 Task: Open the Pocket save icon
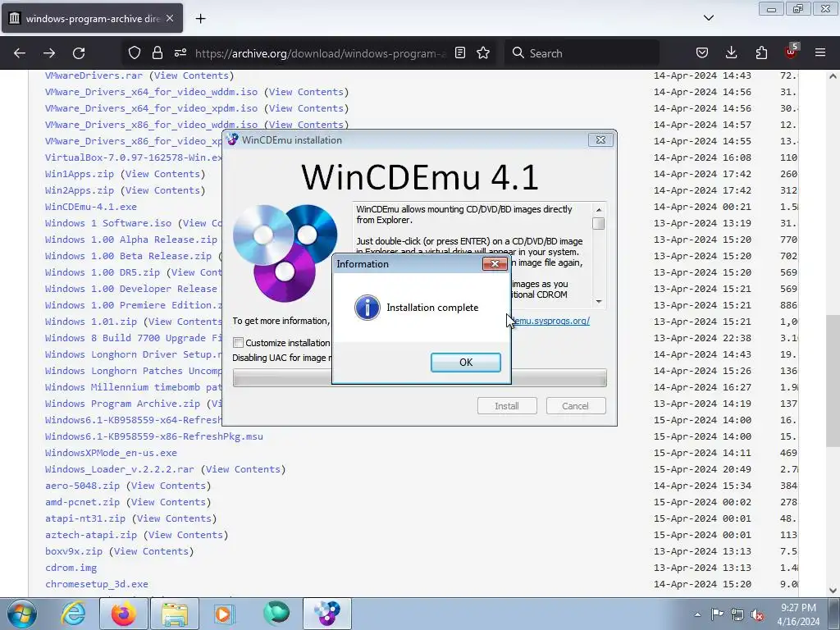tap(702, 52)
